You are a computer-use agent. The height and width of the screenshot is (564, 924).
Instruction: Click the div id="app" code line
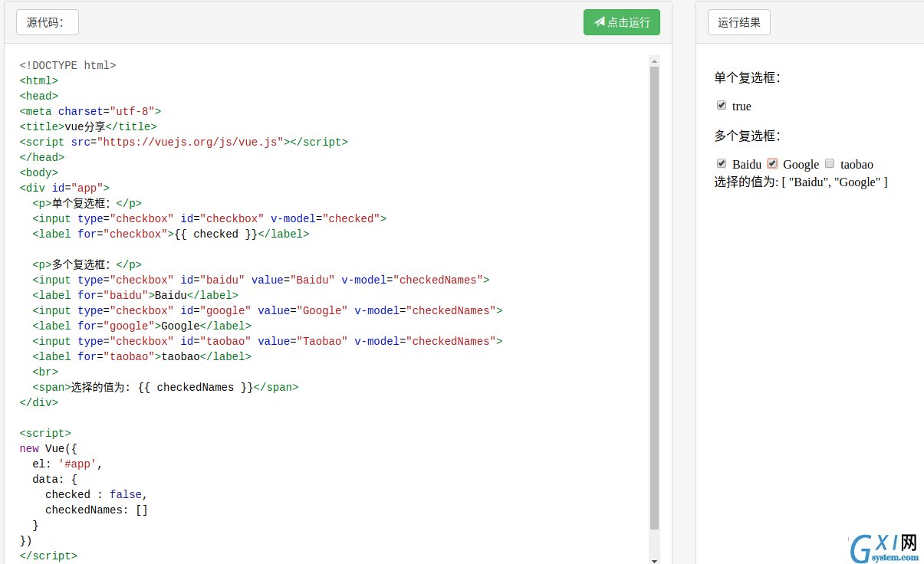[x=64, y=188]
